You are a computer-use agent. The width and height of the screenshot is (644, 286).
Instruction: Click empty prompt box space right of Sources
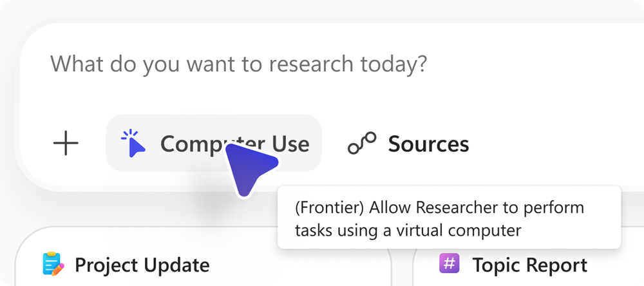pyautogui.click(x=554, y=144)
